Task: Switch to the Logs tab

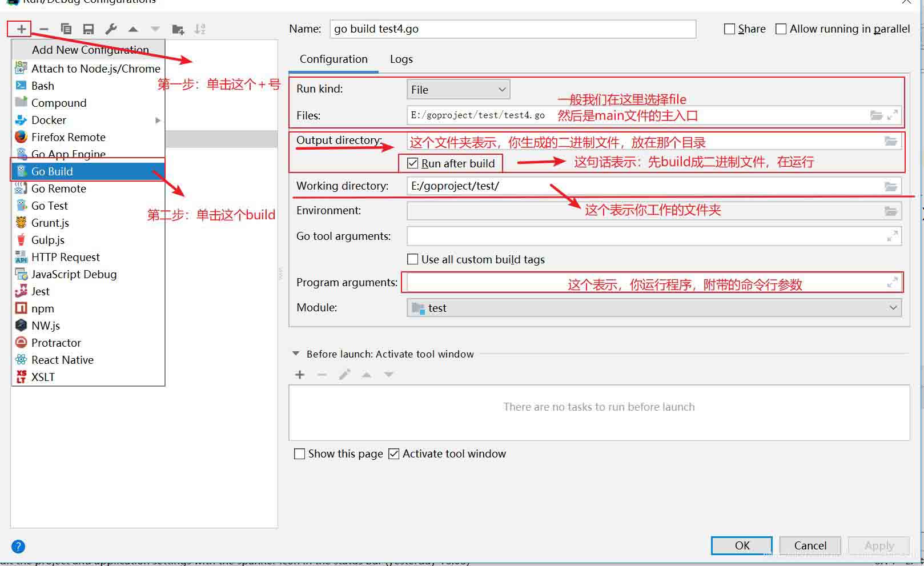Action: pyautogui.click(x=401, y=59)
